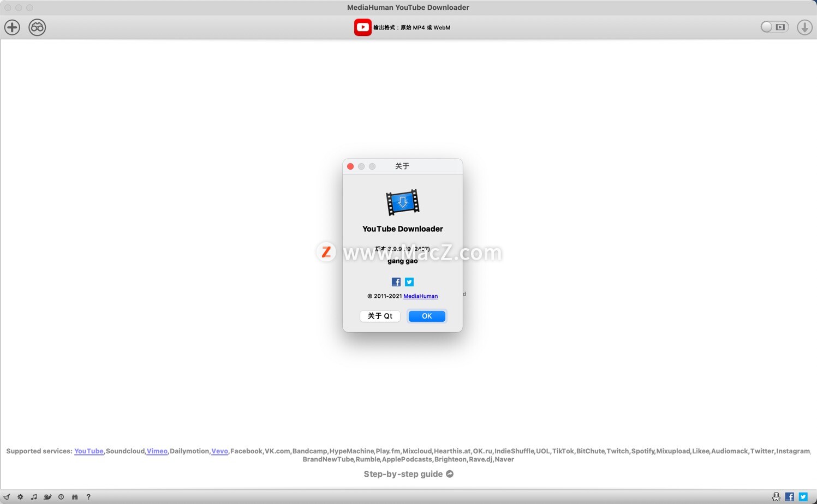Open the output format MP4/WebM selector

tap(412, 27)
